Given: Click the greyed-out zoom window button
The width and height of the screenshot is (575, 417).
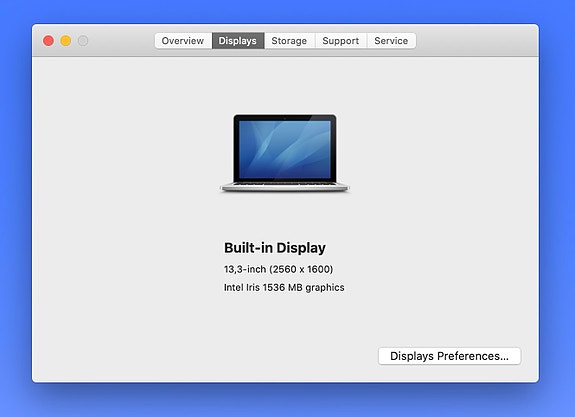Looking at the screenshot, I should (83, 41).
